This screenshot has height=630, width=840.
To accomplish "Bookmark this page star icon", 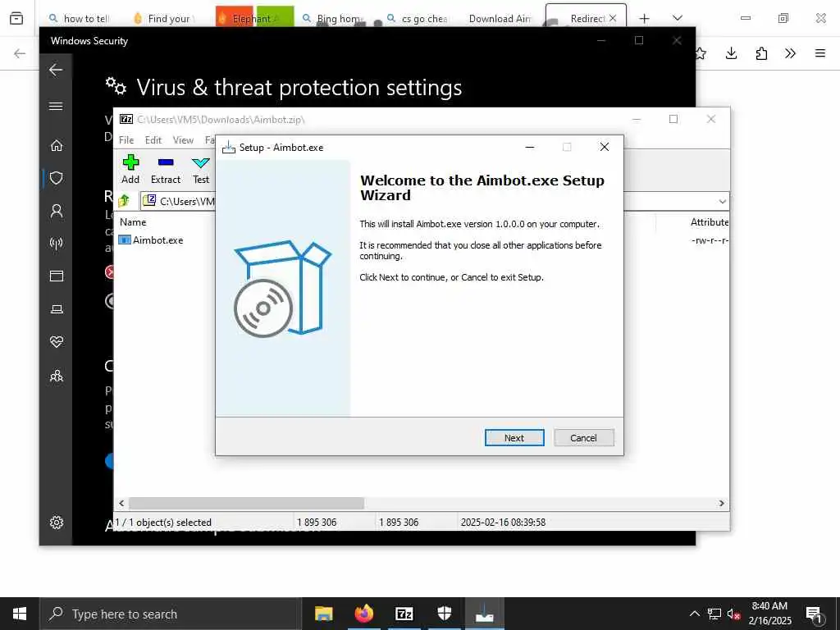I will (701, 53).
